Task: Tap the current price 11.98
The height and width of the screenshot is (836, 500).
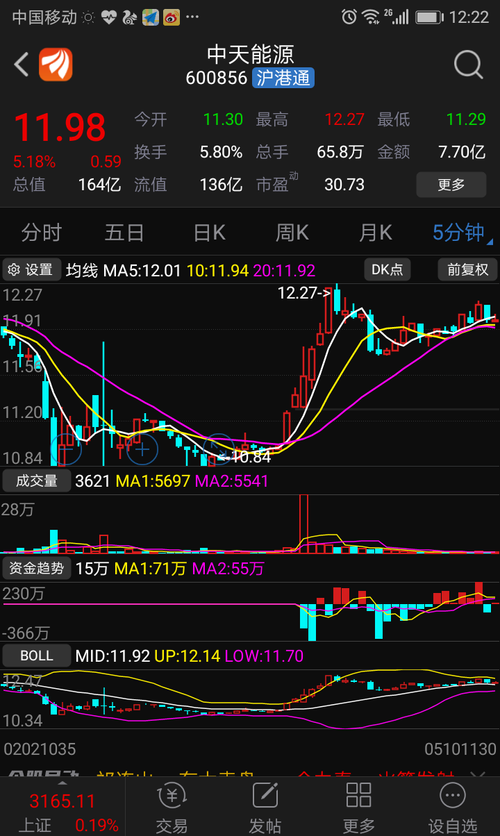Action: coord(60,127)
